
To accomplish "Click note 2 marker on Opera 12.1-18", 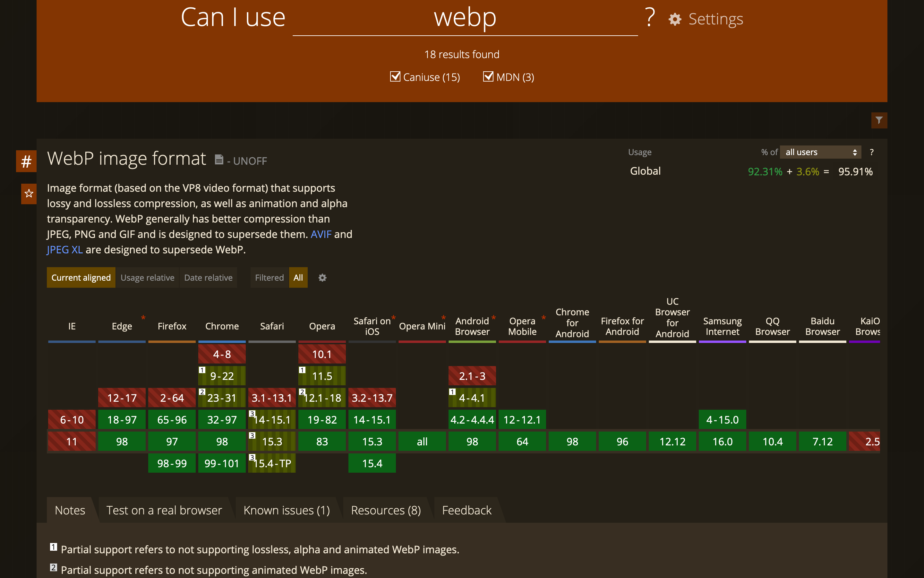I will pos(302,391).
